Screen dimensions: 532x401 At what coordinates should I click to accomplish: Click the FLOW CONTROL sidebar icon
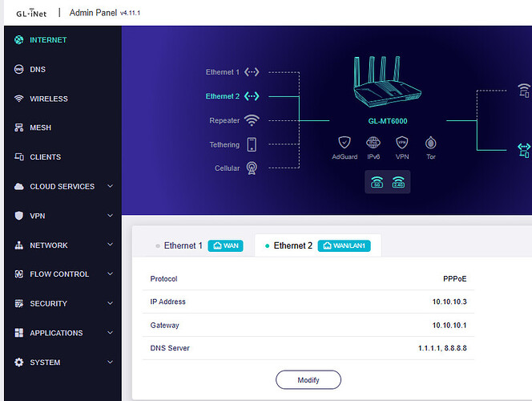coord(19,274)
